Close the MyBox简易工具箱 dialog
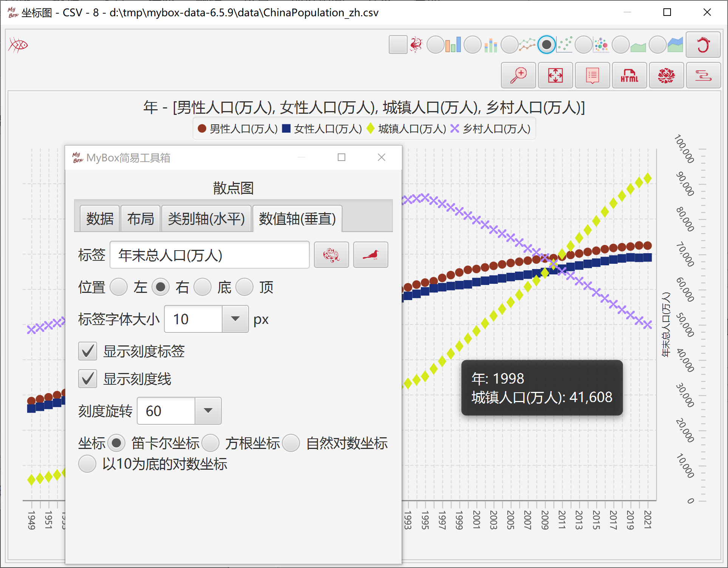The image size is (728, 568). pyautogui.click(x=382, y=157)
